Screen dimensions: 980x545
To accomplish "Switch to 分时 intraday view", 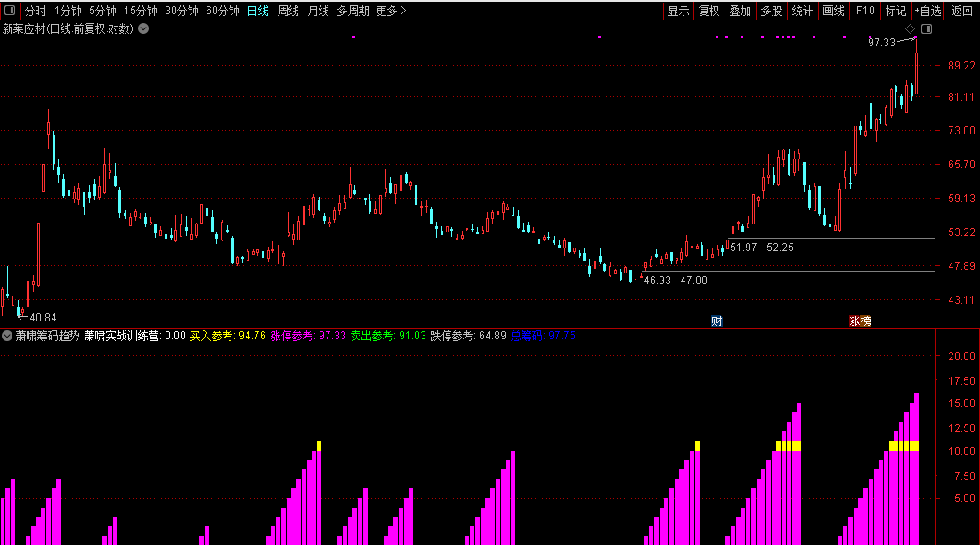I will (x=36, y=11).
